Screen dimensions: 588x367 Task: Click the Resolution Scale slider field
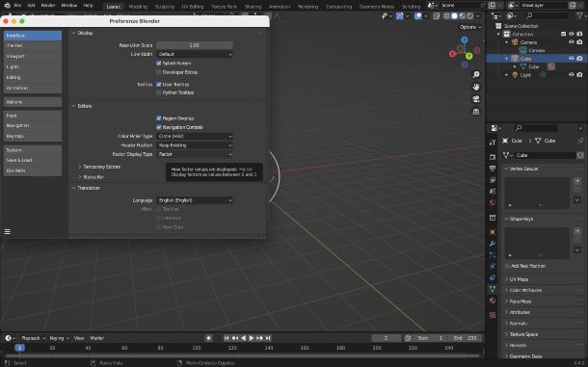(x=195, y=45)
